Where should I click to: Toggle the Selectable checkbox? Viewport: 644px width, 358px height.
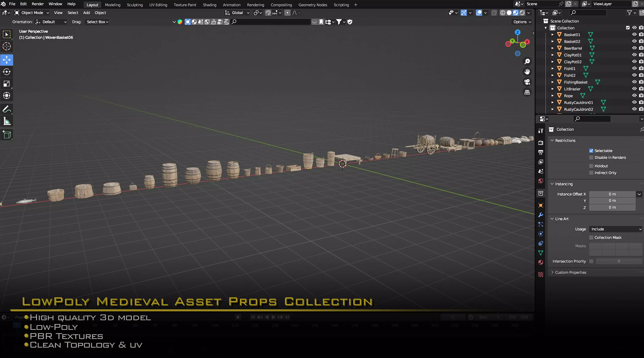[591, 151]
